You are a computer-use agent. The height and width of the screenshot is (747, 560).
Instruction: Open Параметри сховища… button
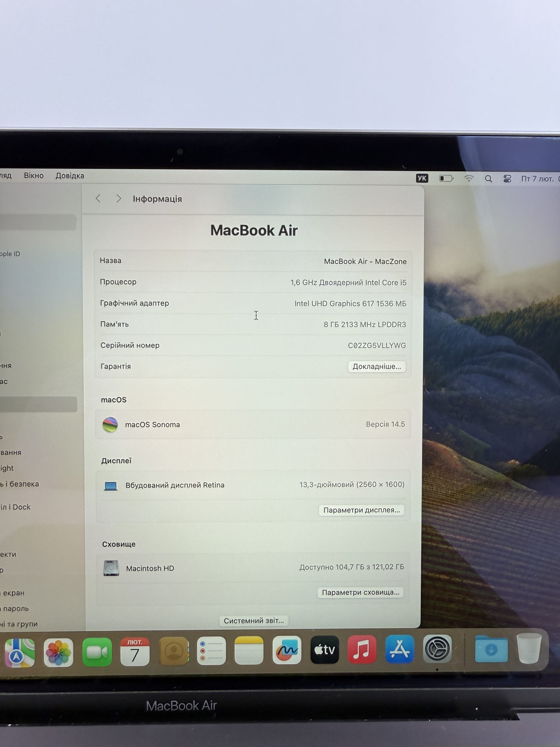click(360, 592)
